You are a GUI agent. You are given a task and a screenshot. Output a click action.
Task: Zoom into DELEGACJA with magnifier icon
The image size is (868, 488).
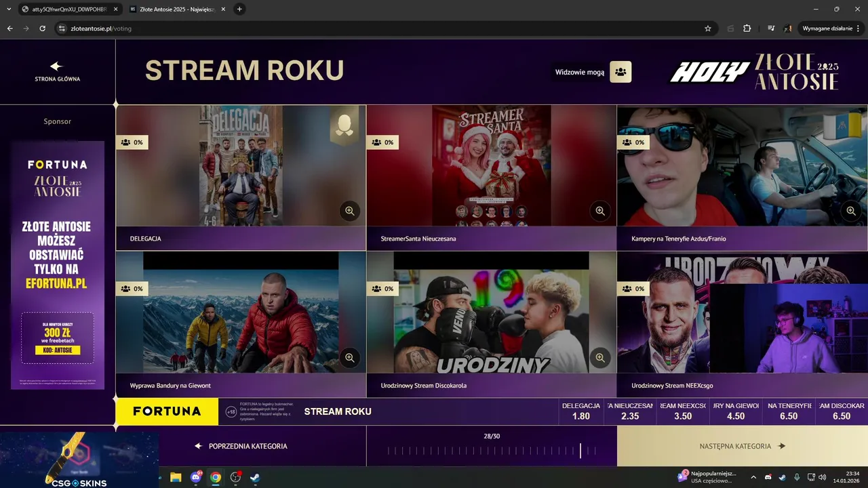click(x=350, y=211)
